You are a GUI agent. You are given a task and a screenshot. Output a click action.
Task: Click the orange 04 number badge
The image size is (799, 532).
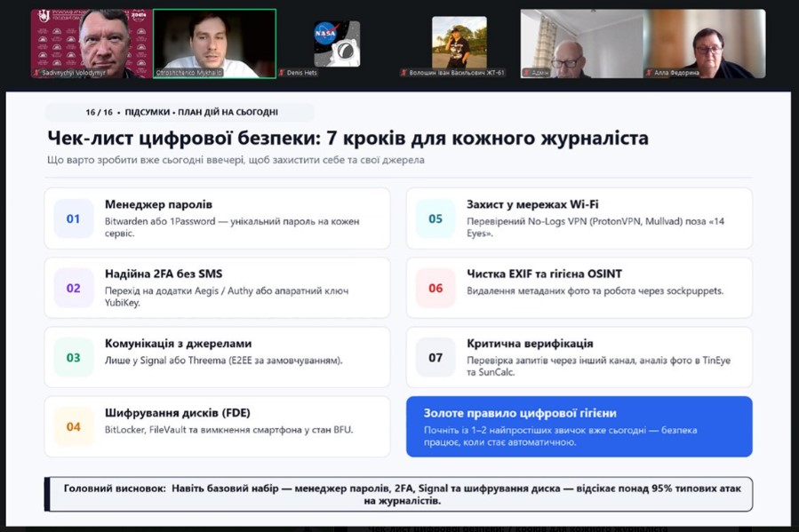coord(74,426)
